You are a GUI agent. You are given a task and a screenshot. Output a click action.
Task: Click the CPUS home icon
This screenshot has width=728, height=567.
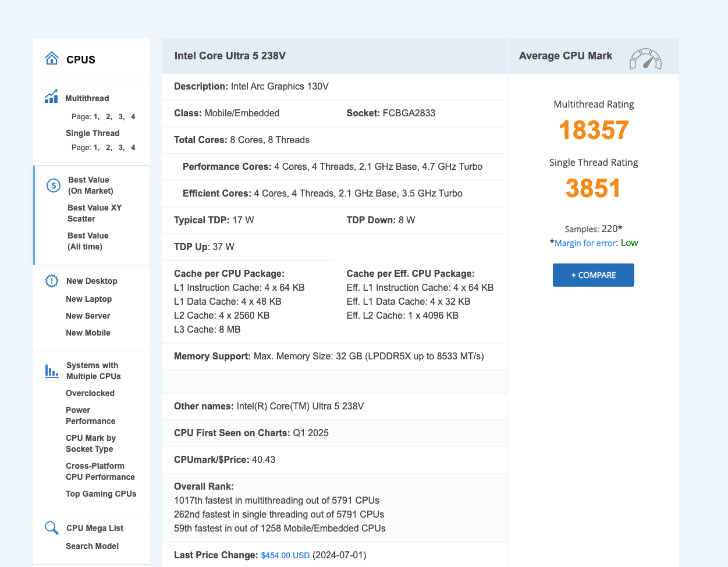[52, 59]
